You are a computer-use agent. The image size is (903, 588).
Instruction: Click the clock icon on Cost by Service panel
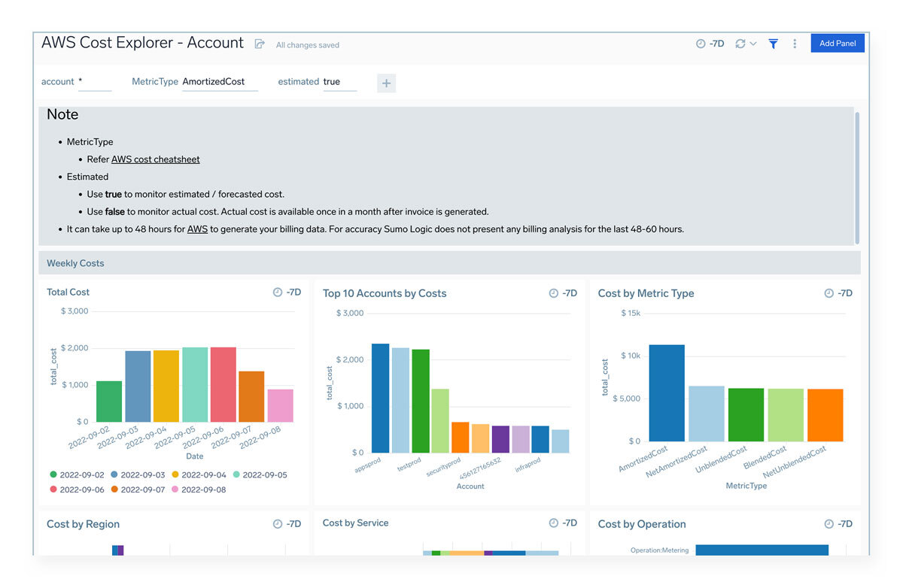click(x=554, y=523)
